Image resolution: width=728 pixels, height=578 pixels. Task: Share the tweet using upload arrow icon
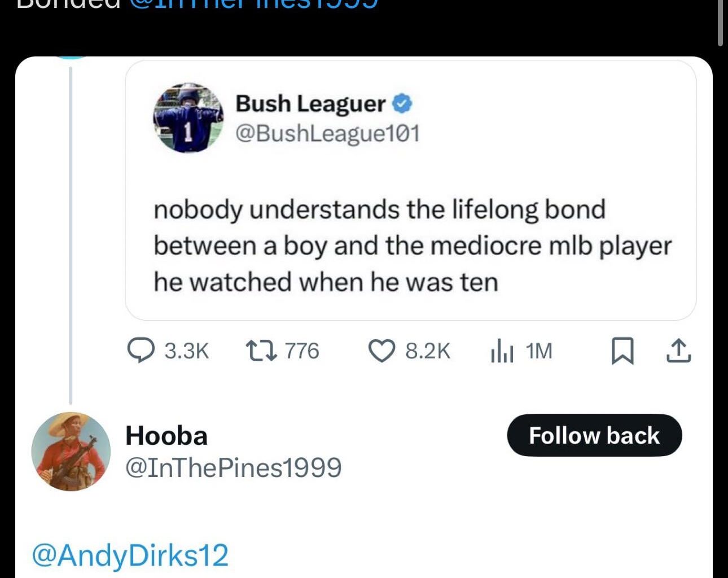[x=678, y=351]
